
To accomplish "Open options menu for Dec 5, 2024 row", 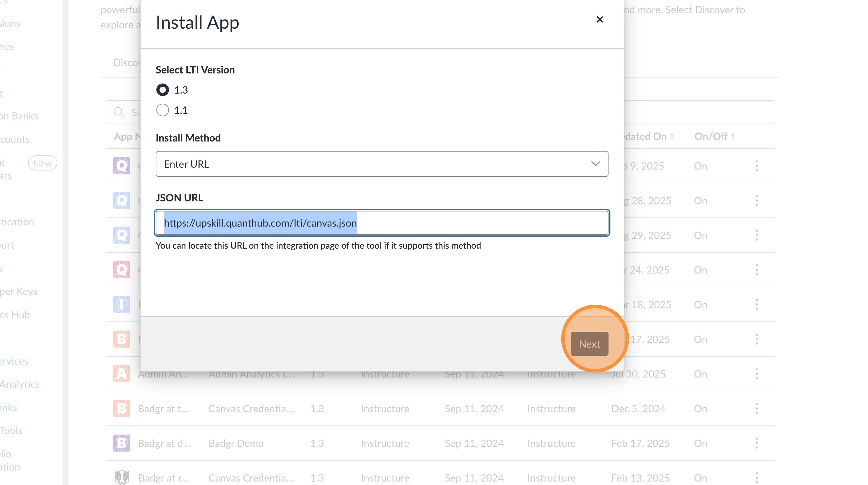I will point(756,408).
